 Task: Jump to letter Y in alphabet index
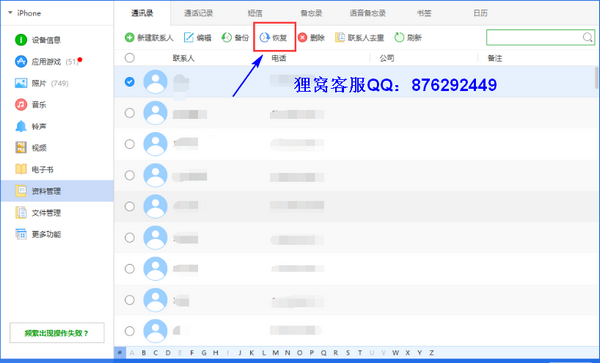click(419, 353)
